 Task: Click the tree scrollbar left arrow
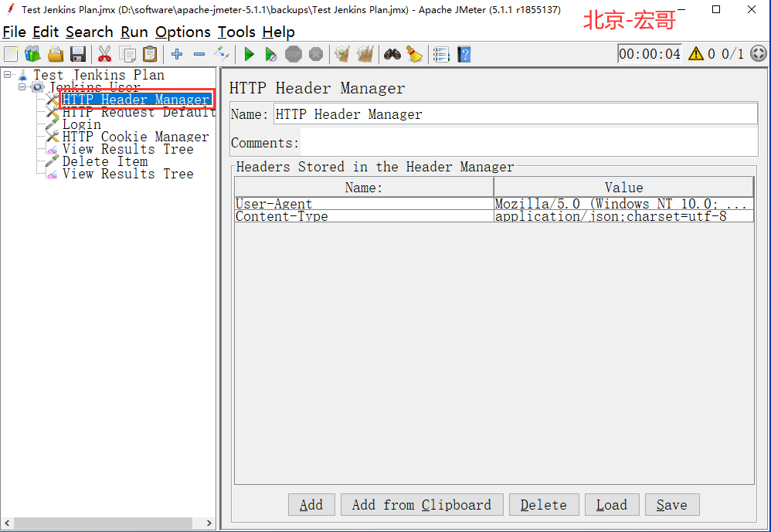click(x=7, y=523)
